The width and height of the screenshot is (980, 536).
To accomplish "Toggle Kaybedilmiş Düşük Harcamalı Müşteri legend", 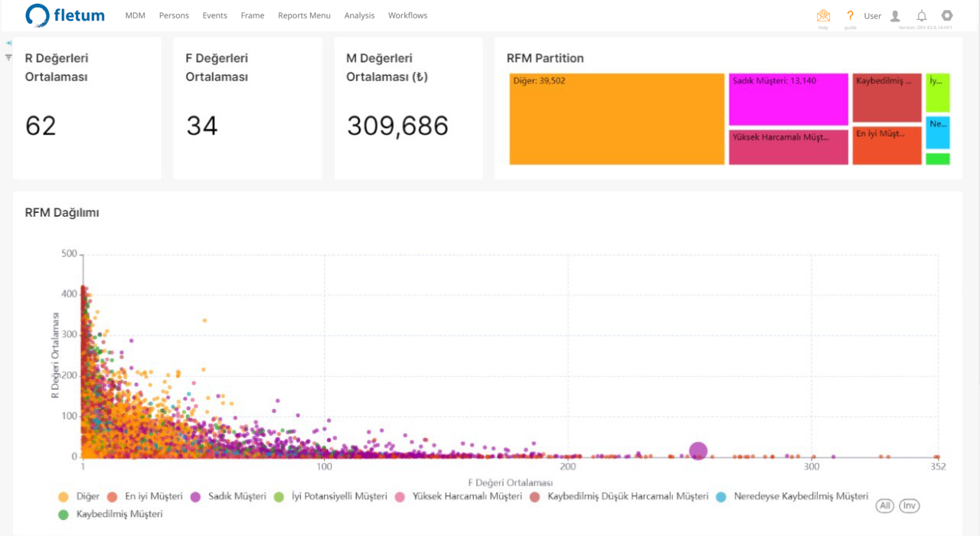I will click(619, 496).
